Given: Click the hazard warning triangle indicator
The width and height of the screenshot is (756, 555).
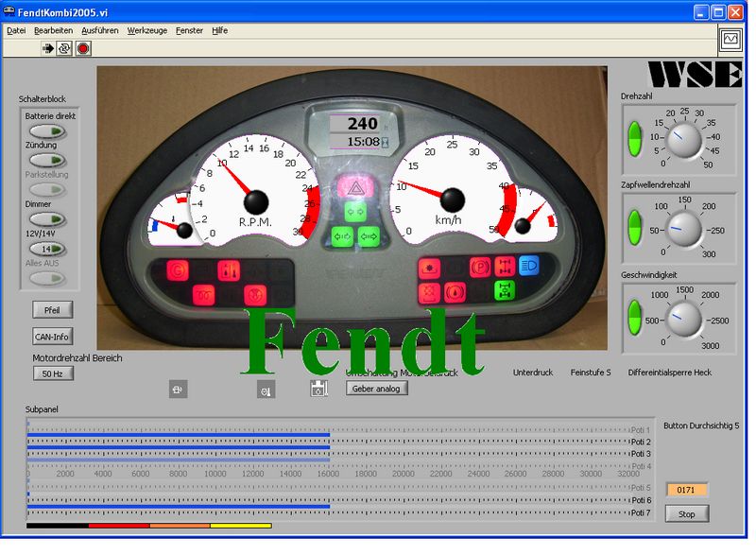Looking at the screenshot, I should point(356,188).
